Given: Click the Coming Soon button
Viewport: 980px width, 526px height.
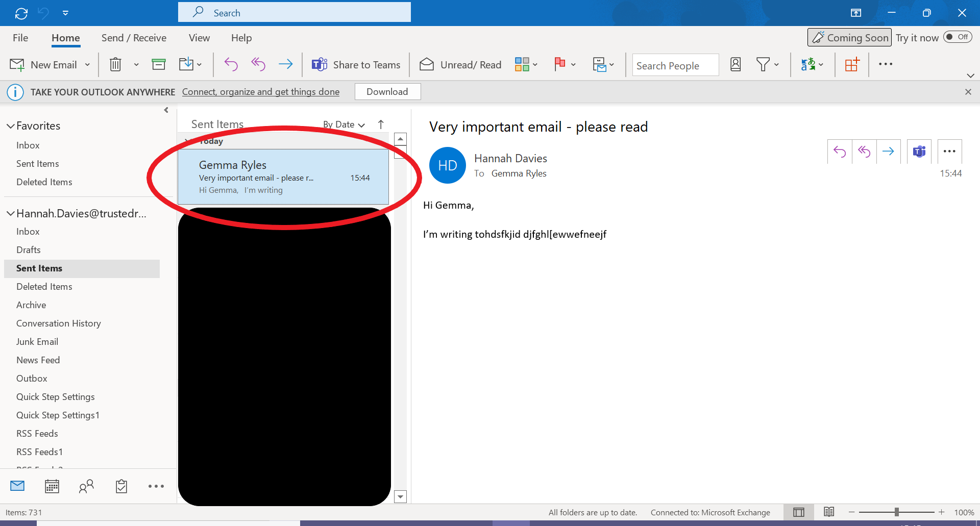Looking at the screenshot, I should pyautogui.click(x=849, y=37).
